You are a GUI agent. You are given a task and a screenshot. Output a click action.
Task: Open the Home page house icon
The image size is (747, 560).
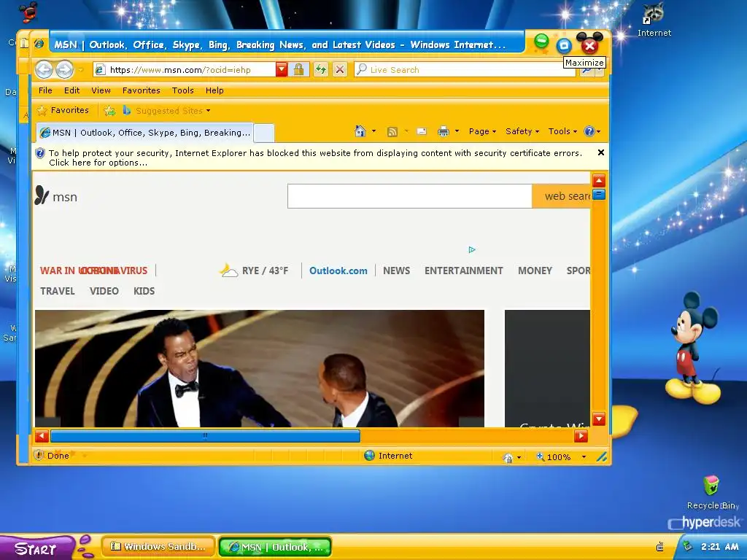(360, 131)
